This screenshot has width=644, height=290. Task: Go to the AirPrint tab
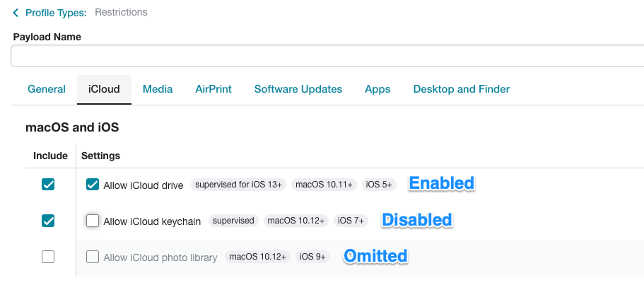(213, 89)
